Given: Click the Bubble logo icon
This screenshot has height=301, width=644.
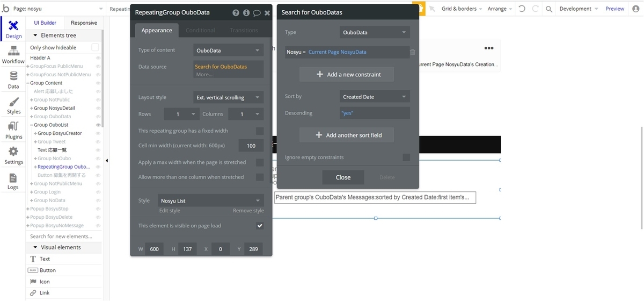Looking at the screenshot, I should 5,9.
